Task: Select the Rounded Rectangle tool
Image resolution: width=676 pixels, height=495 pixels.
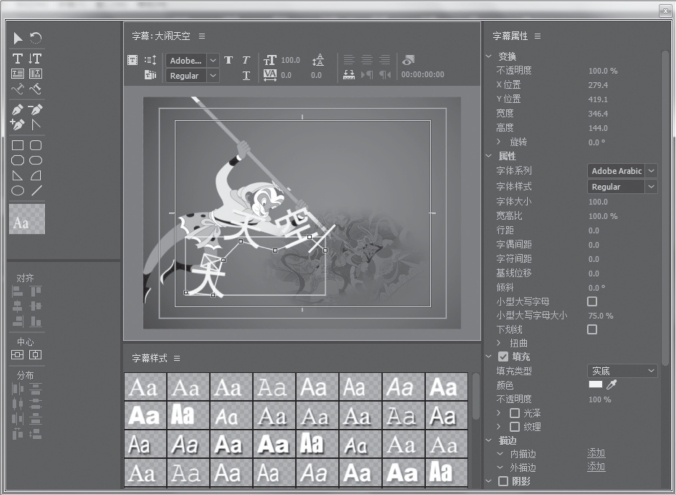Action: click(x=36, y=145)
